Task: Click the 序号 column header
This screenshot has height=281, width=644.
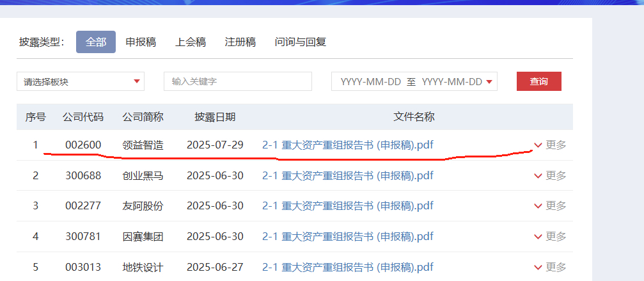Action: click(36, 117)
